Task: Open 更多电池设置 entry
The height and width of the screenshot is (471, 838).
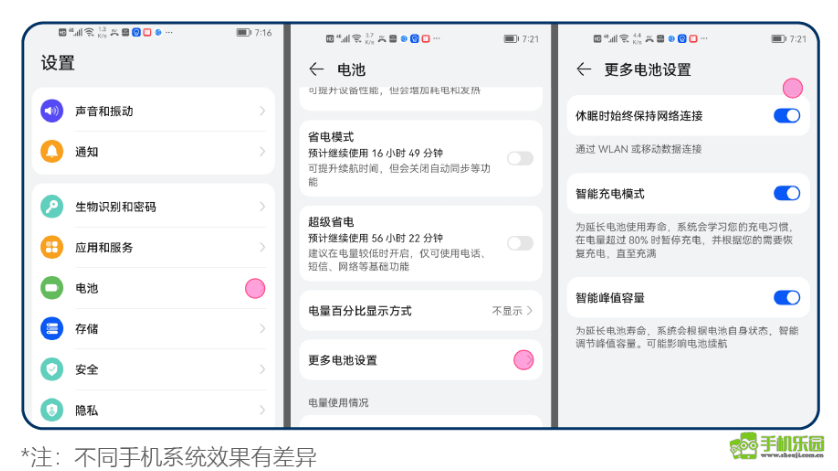Action: [x=421, y=360]
